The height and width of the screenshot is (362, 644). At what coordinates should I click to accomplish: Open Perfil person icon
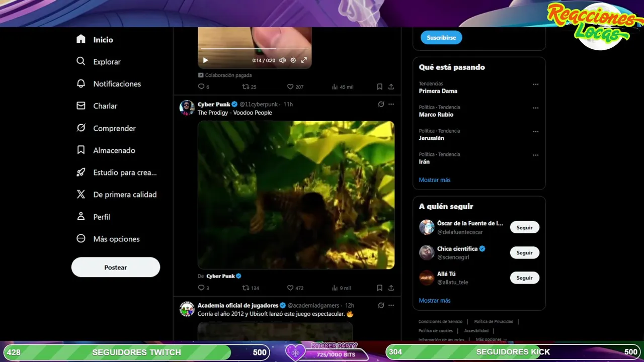(x=80, y=216)
